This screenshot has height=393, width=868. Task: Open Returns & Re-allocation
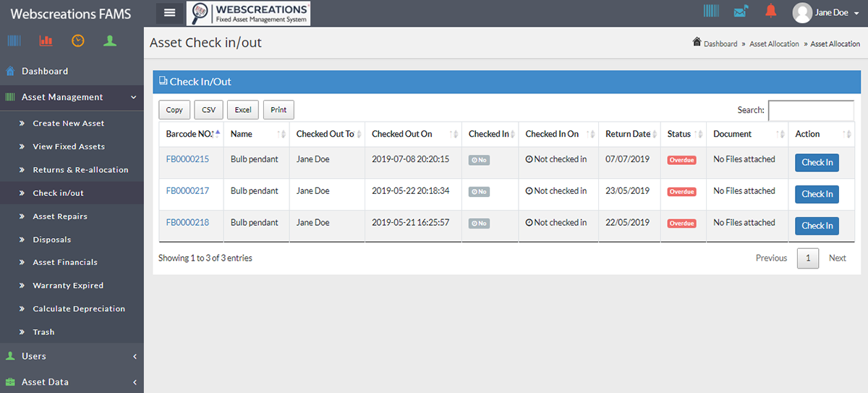pos(80,170)
